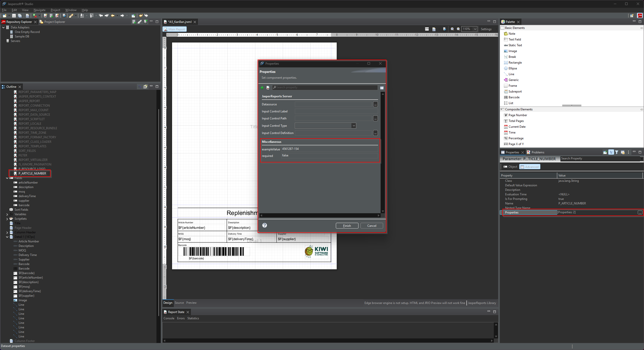Switch to the Source editor tab

pos(179,303)
